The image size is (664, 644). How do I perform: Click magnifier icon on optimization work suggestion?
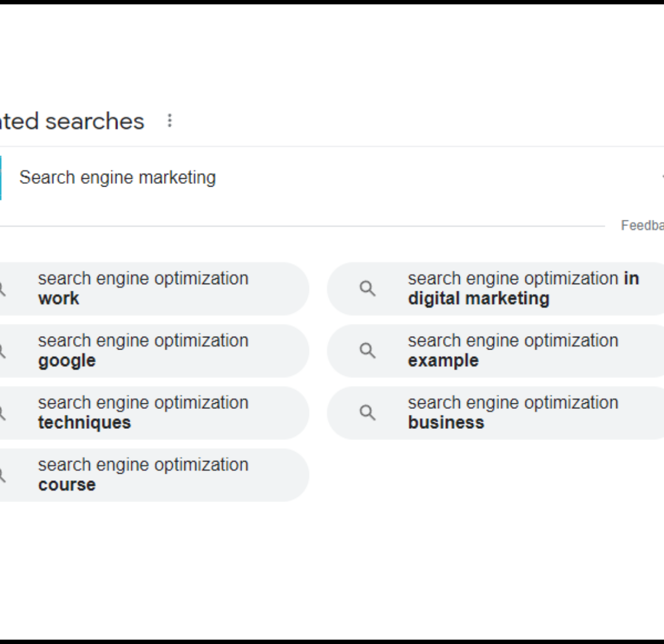(2, 289)
